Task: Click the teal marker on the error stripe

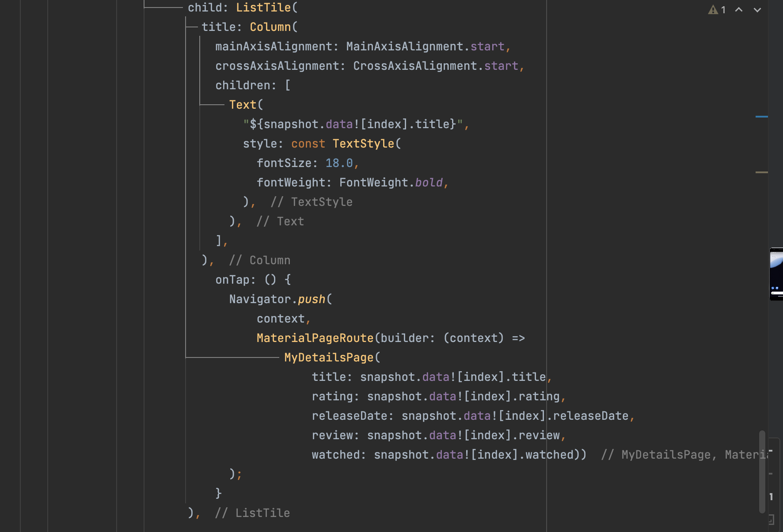Action: click(762, 117)
